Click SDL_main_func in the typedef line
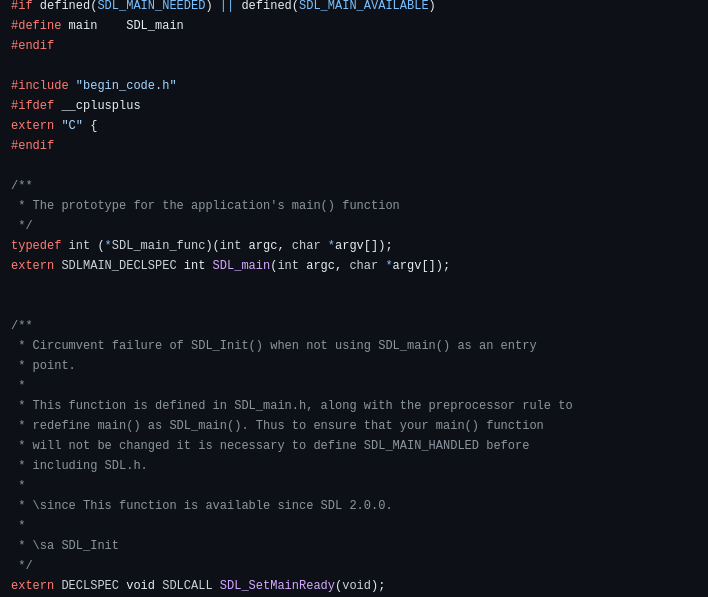The width and height of the screenshot is (708, 597). pos(158,245)
